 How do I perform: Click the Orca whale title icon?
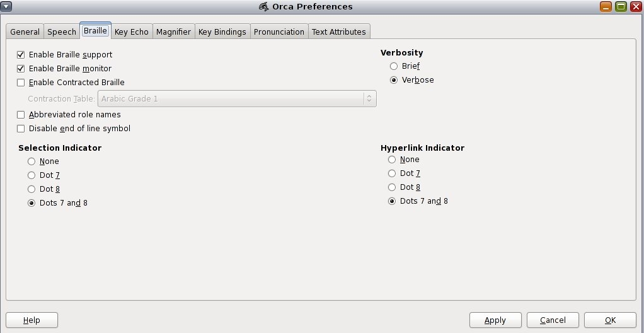coord(263,6)
